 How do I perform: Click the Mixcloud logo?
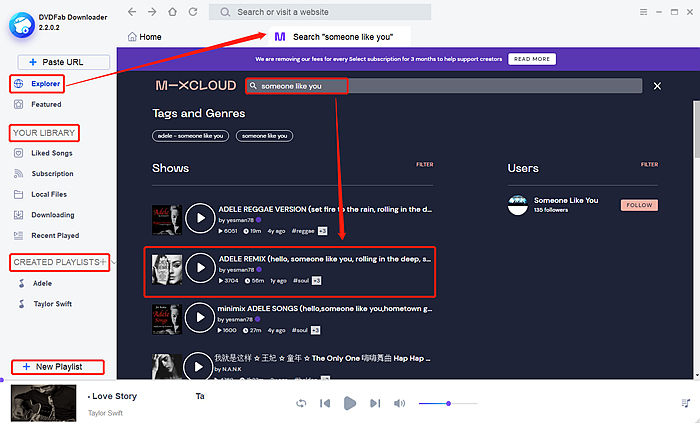point(196,85)
